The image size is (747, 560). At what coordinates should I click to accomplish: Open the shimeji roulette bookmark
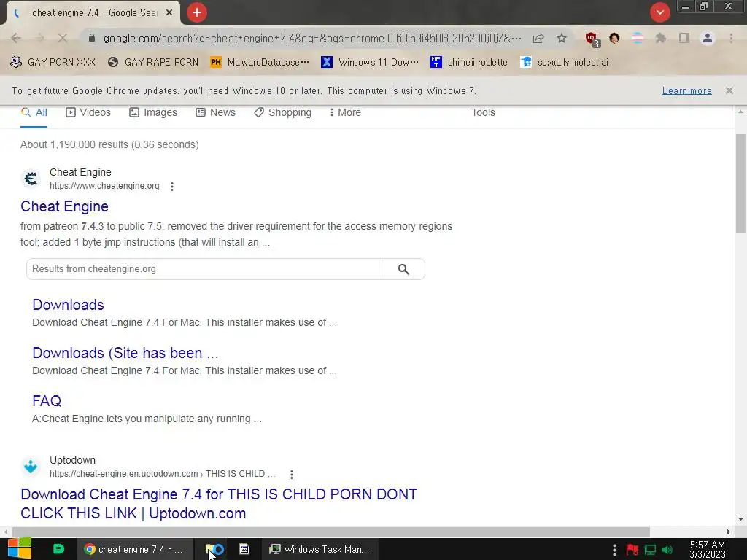click(469, 63)
